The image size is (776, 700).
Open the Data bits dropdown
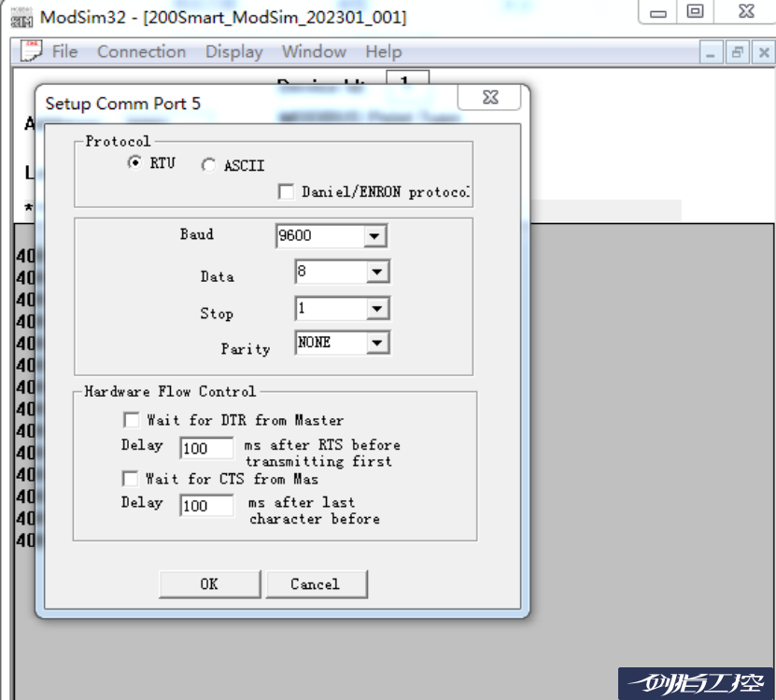(x=379, y=271)
